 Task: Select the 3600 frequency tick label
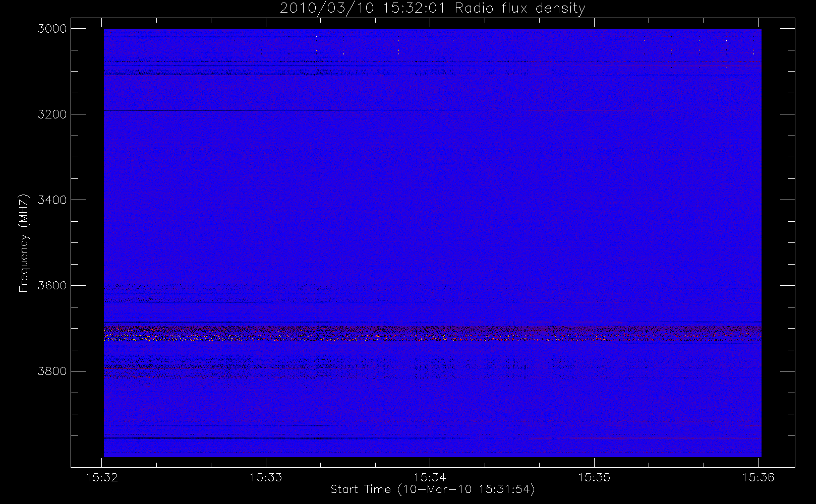[x=52, y=286]
